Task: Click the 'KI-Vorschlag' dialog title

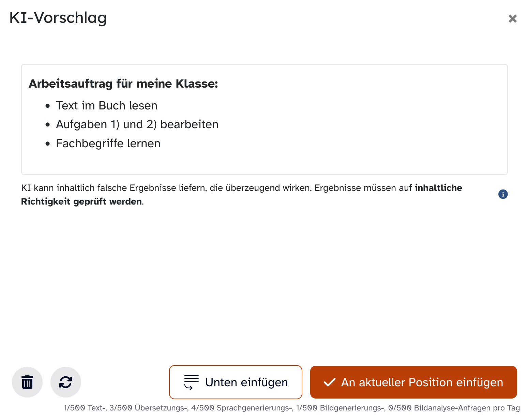Action: (x=58, y=18)
